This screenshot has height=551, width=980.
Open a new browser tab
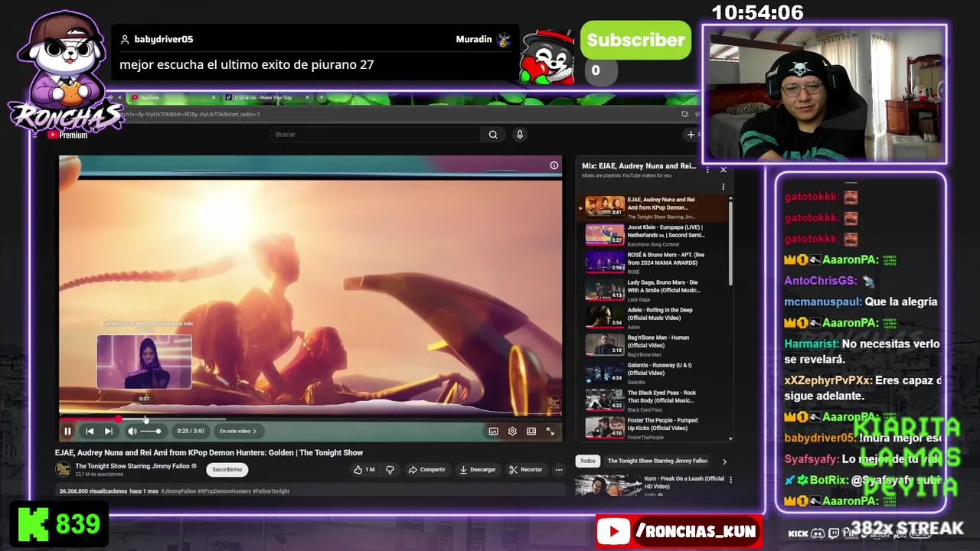click(x=322, y=97)
